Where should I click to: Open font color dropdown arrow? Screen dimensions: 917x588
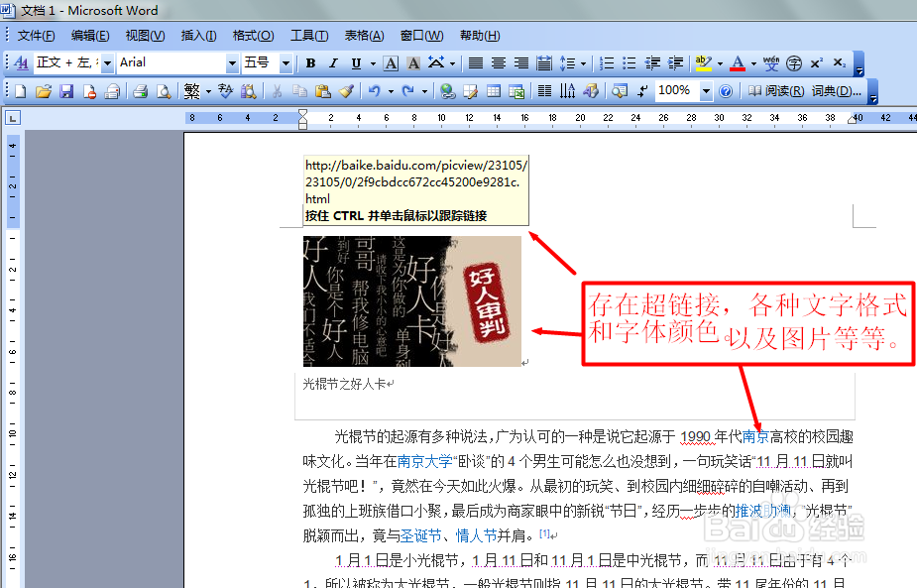(x=753, y=62)
